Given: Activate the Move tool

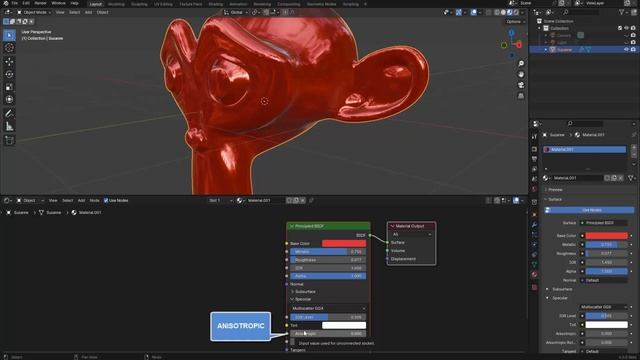Looking at the screenshot, I should coord(9,62).
